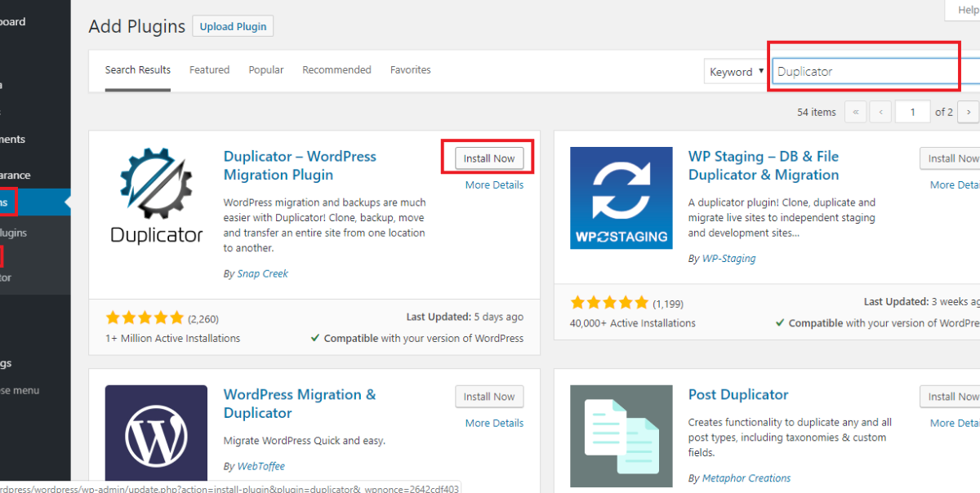Click the Duplicator five-star rating
The image size is (980, 493).
pos(145,318)
